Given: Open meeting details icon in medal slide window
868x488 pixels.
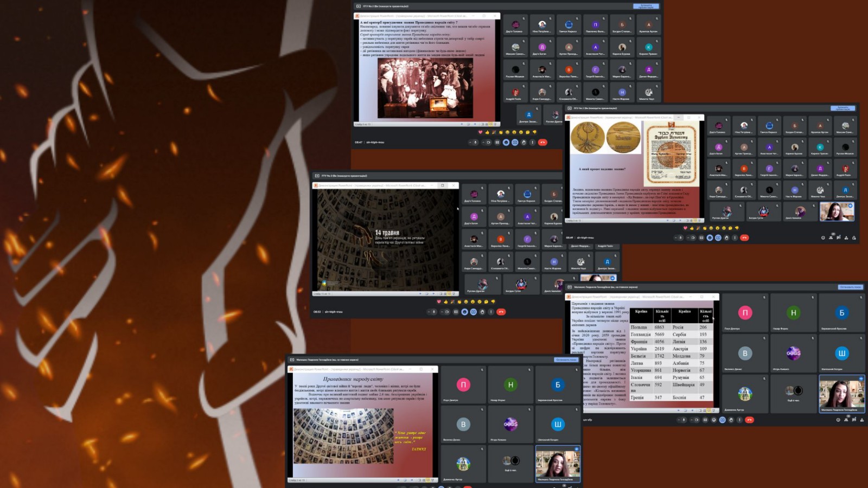Looking at the screenshot, I should 823,237.
